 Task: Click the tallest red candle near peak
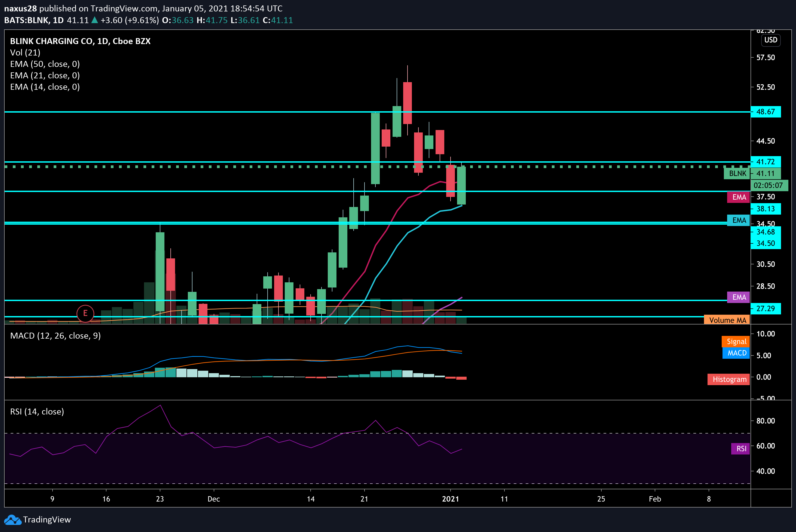408,103
